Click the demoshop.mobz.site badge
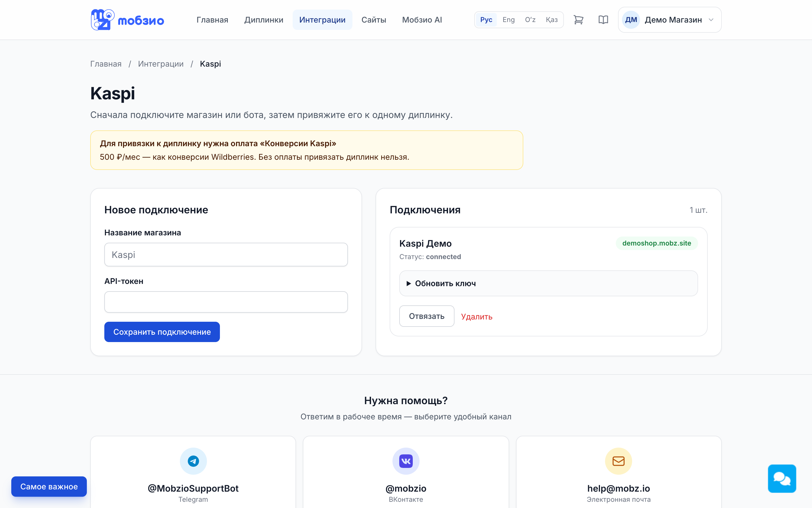The height and width of the screenshot is (508, 812). [657, 243]
